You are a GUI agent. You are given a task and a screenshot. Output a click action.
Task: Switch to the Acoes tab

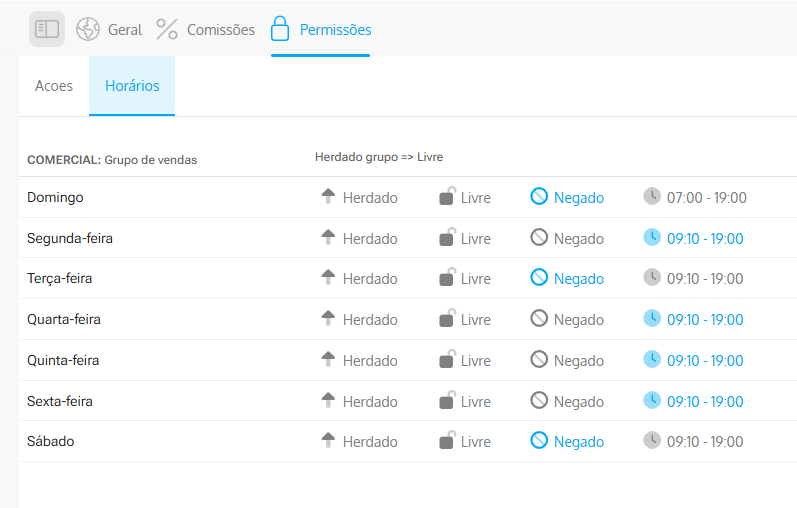(54, 86)
